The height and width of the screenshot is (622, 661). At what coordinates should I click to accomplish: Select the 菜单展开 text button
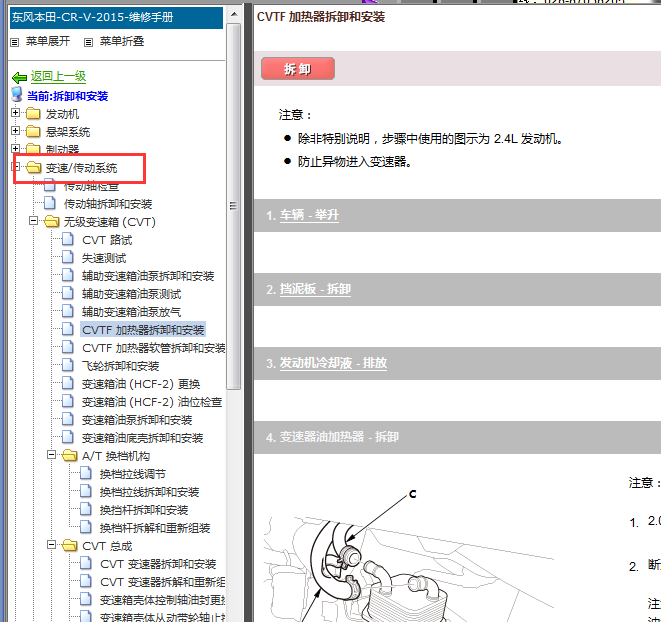[x=48, y=41]
